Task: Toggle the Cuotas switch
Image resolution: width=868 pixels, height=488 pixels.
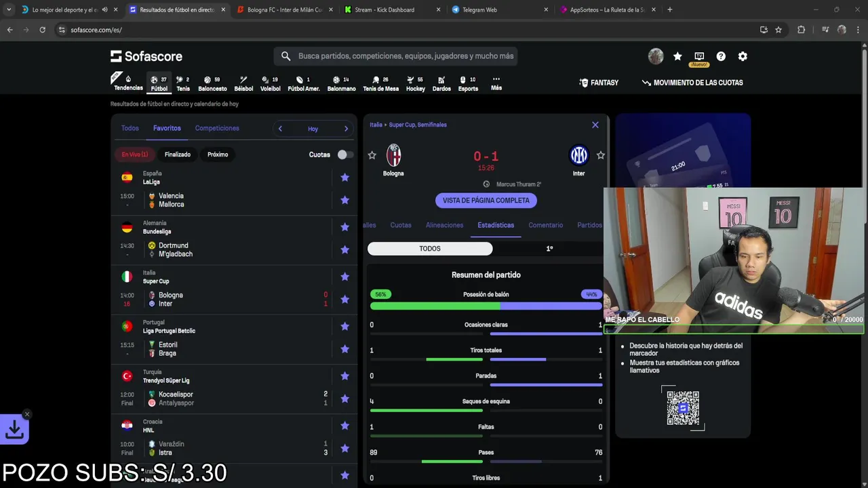Action: pyautogui.click(x=345, y=155)
